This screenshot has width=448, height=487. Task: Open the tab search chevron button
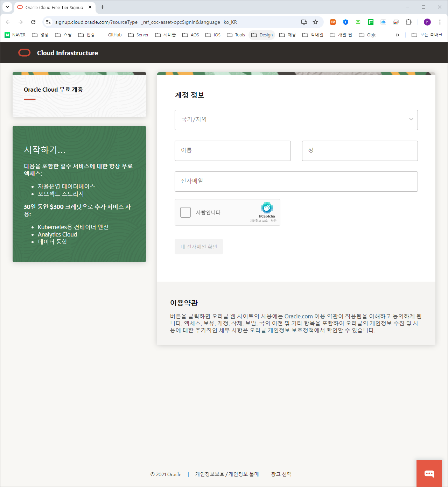point(7,7)
